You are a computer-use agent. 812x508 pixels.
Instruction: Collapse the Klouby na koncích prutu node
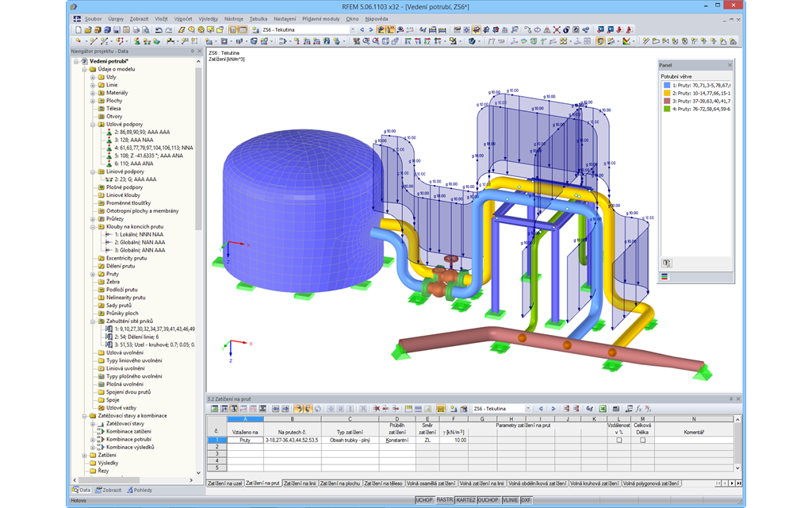(93, 226)
